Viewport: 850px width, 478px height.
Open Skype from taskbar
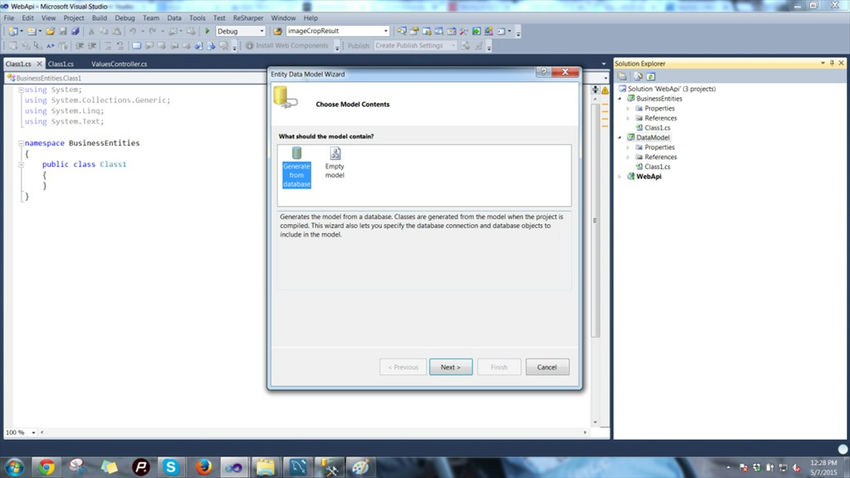pyautogui.click(x=170, y=467)
